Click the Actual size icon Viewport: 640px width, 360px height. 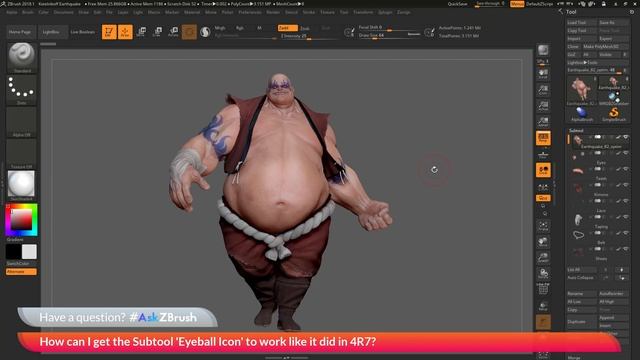543,106
